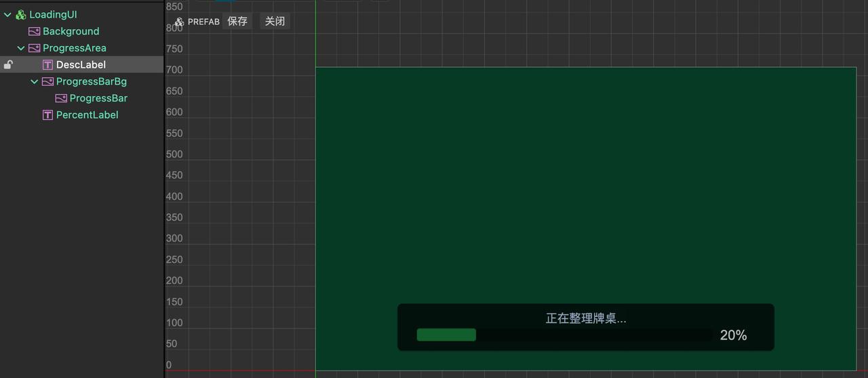
Task: Click the 正在整理牌桌... description text
Action: coord(586,318)
